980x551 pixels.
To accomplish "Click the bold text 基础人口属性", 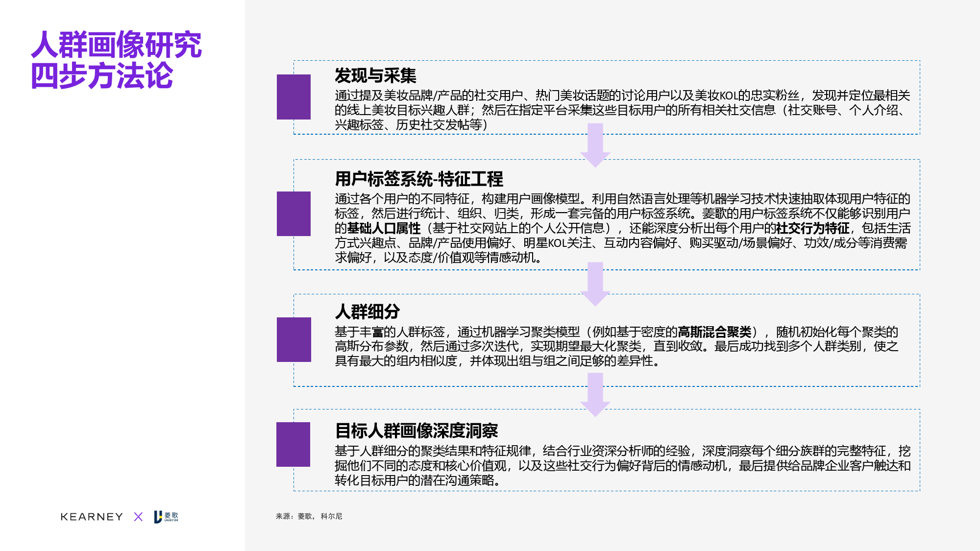I will [x=384, y=228].
